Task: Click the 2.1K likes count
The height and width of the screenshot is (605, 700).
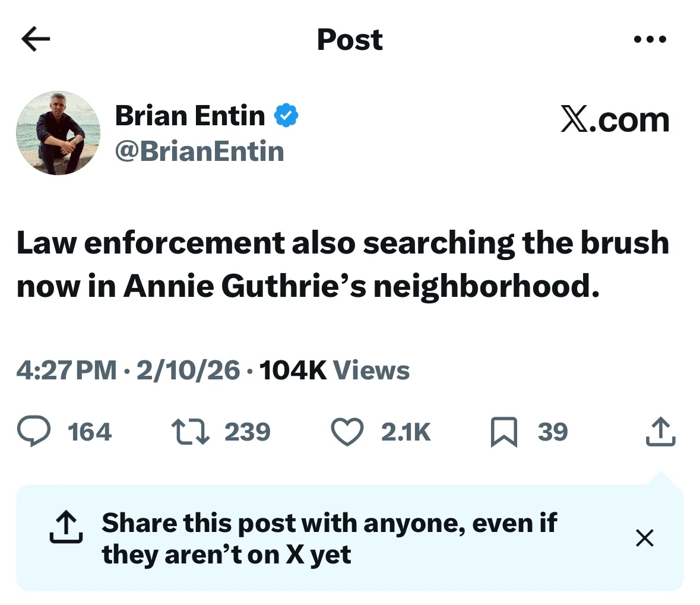Action: point(406,432)
